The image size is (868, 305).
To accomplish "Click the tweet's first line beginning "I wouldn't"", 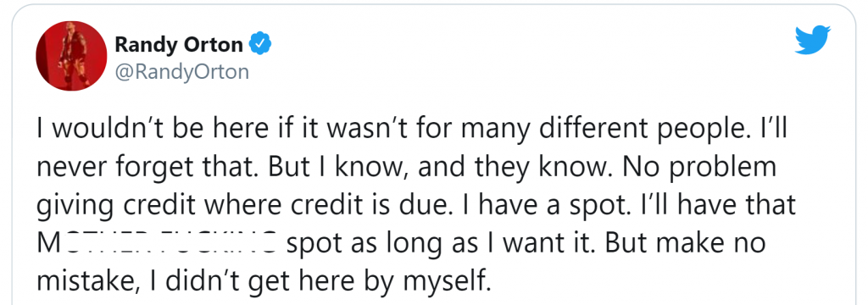I will [x=413, y=129].
